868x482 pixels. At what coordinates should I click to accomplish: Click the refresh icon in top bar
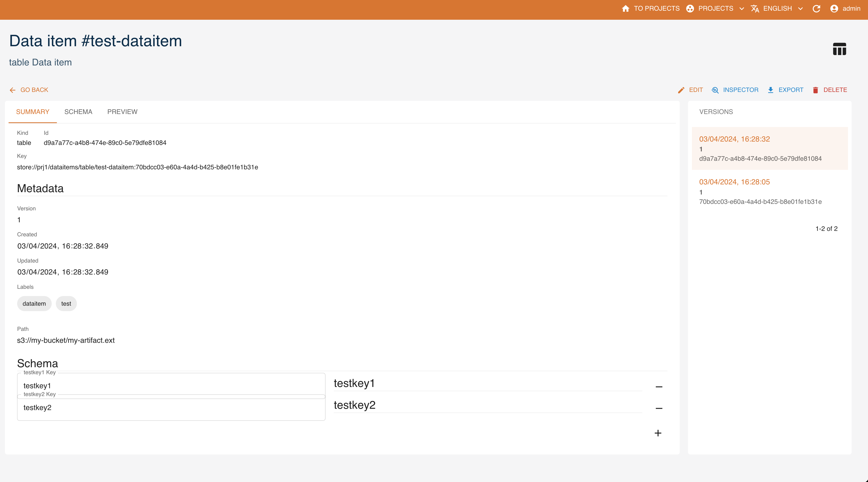tap(816, 8)
